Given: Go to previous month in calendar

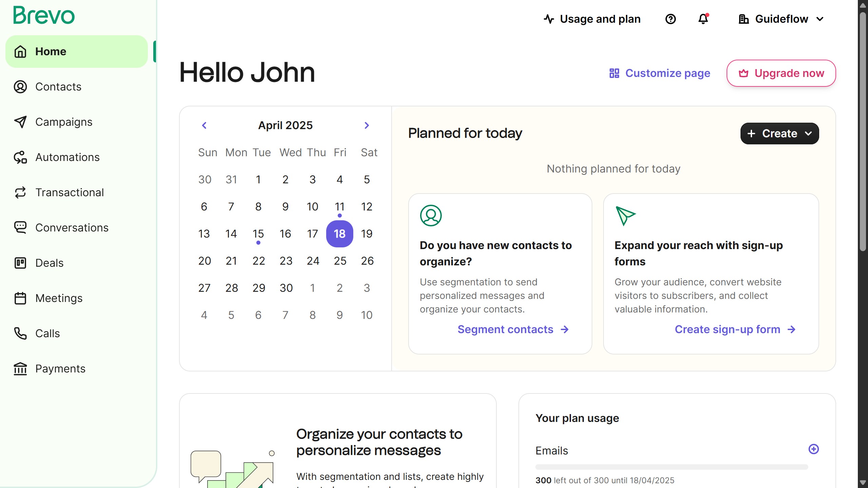Looking at the screenshot, I should 204,125.
